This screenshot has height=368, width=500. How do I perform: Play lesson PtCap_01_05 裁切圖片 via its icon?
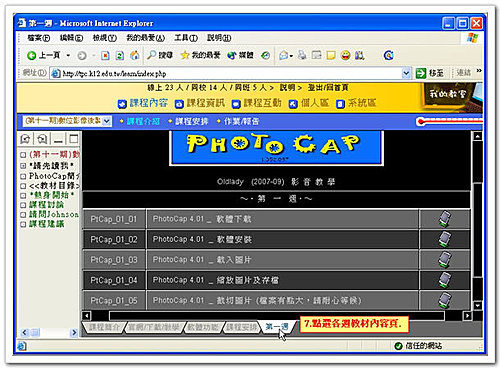coord(445,300)
